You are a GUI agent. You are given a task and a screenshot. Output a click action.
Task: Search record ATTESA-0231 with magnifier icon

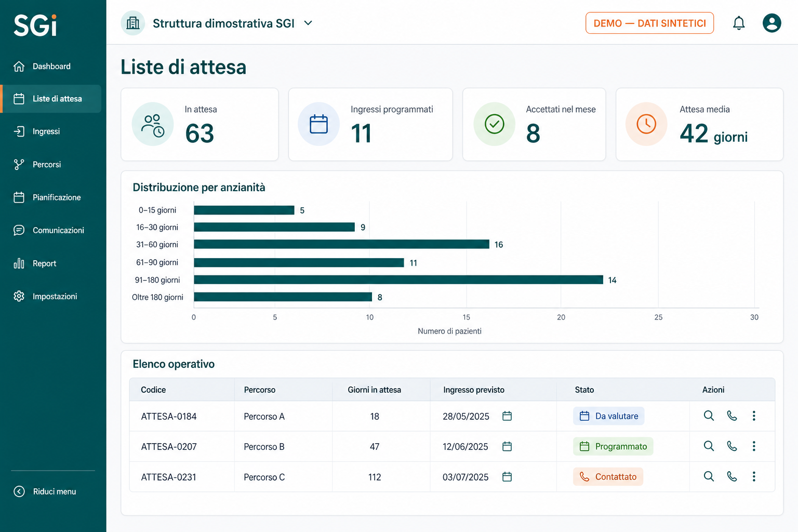click(x=709, y=476)
